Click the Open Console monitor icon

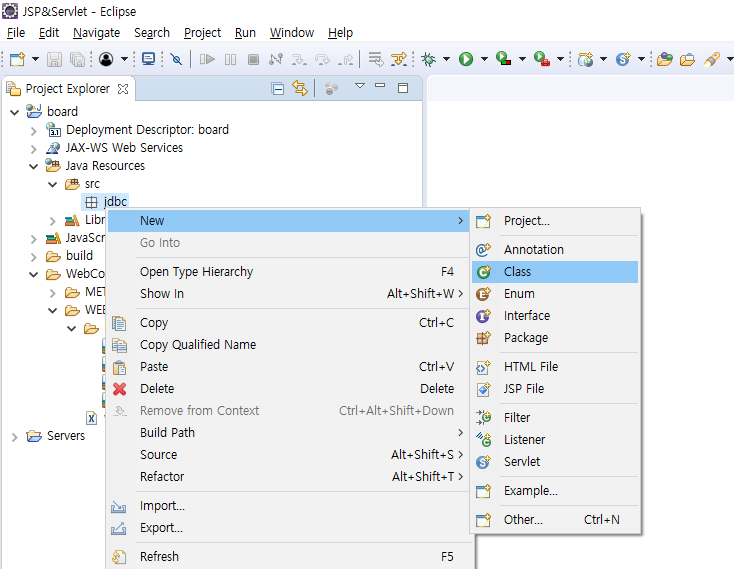click(148, 59)
